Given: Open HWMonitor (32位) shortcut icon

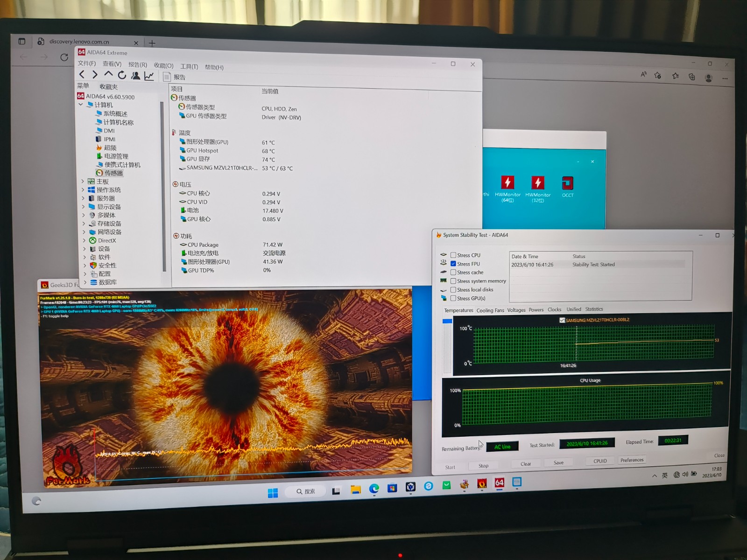Looking at the screenshot, I should pos(538,189).
